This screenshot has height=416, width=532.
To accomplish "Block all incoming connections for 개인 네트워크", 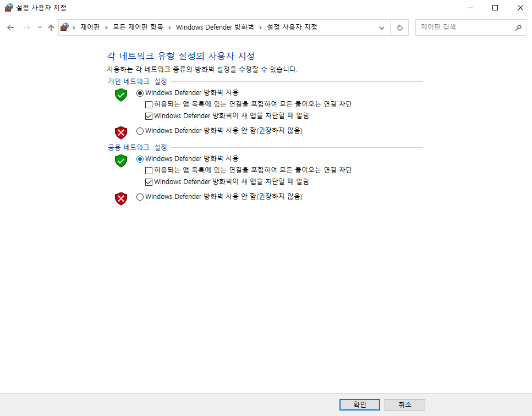I will (149, 104).
